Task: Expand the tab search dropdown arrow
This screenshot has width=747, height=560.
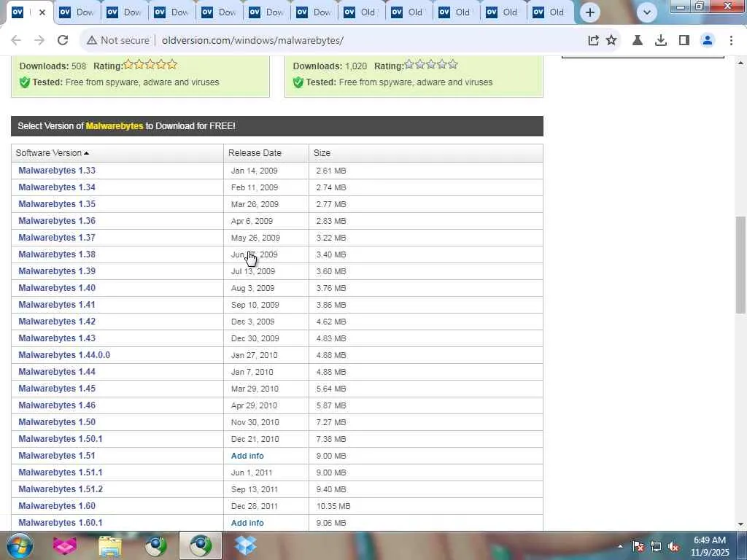Action: pyautogui.click(x=646, y=12)
